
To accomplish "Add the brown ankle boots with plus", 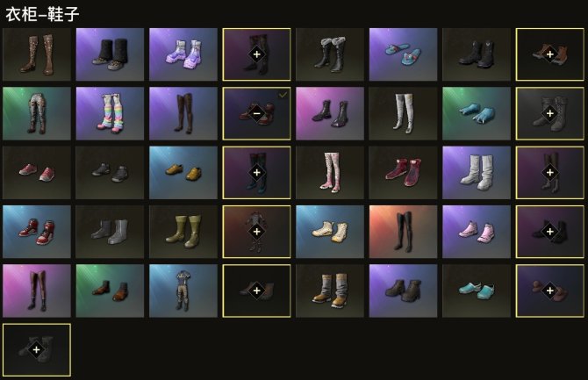I will pos(549,54).
